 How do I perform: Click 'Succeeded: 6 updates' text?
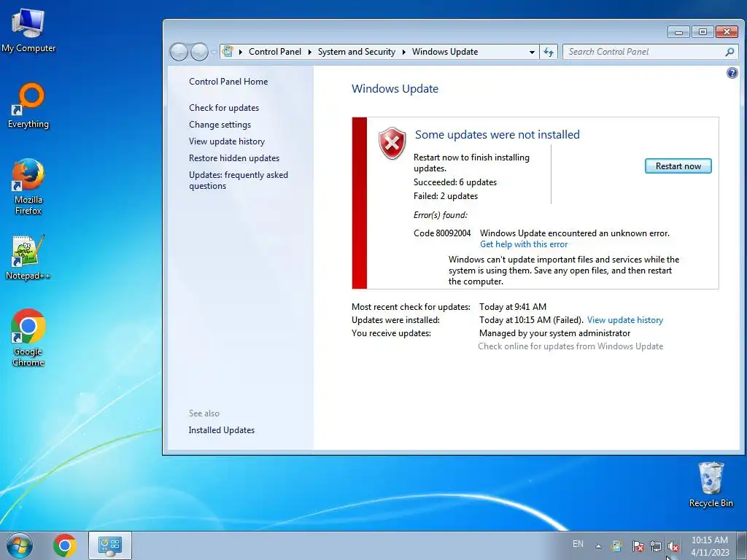[455, 182]
